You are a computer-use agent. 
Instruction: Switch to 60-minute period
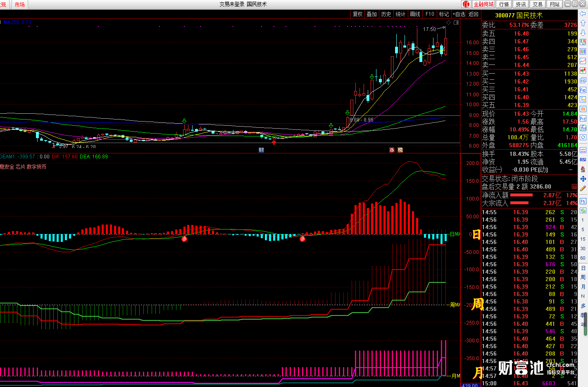click(x=583, y=258)
